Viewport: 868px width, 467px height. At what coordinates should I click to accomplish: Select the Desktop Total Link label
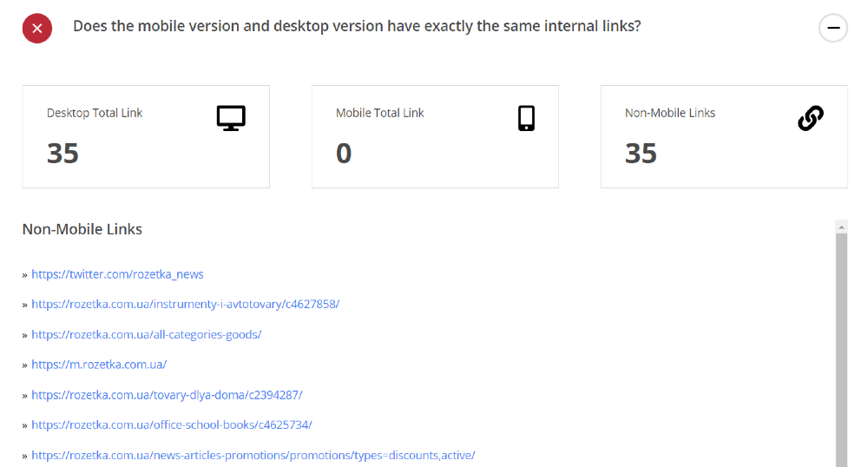click(95, 113)
